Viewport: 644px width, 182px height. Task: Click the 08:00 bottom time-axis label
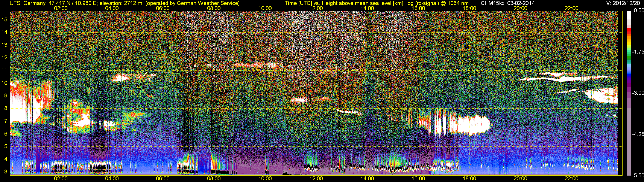click(x=214, y=179)
